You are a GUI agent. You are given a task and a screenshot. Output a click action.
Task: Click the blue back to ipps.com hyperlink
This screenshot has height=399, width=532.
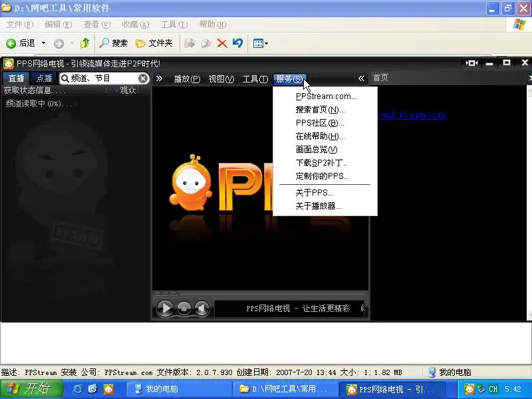[x=412, y=115]
